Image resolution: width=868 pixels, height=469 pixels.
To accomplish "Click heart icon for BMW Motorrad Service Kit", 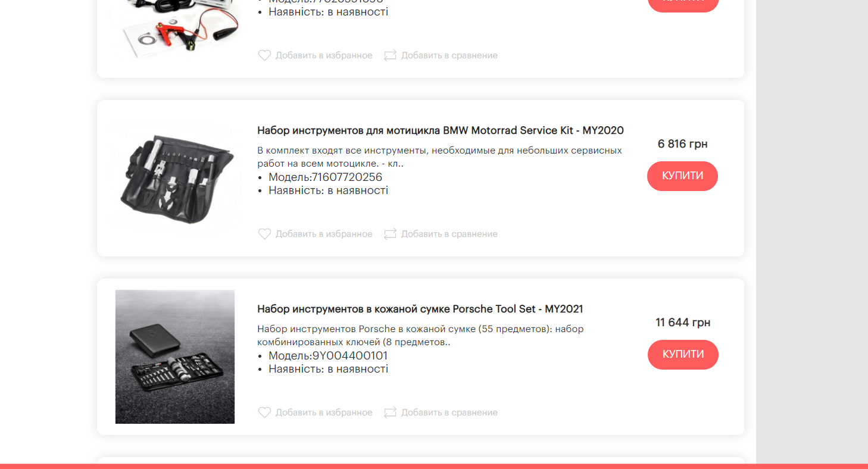I will (264, 234).
